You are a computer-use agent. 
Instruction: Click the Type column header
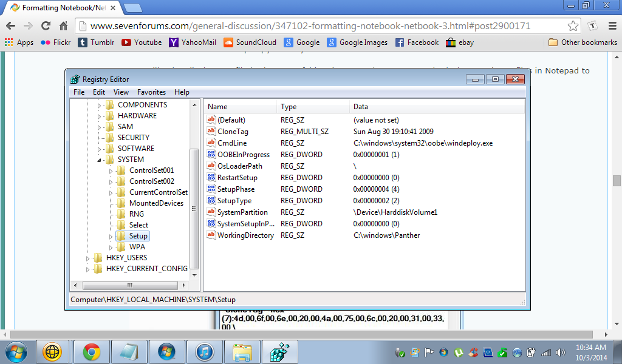289,107
